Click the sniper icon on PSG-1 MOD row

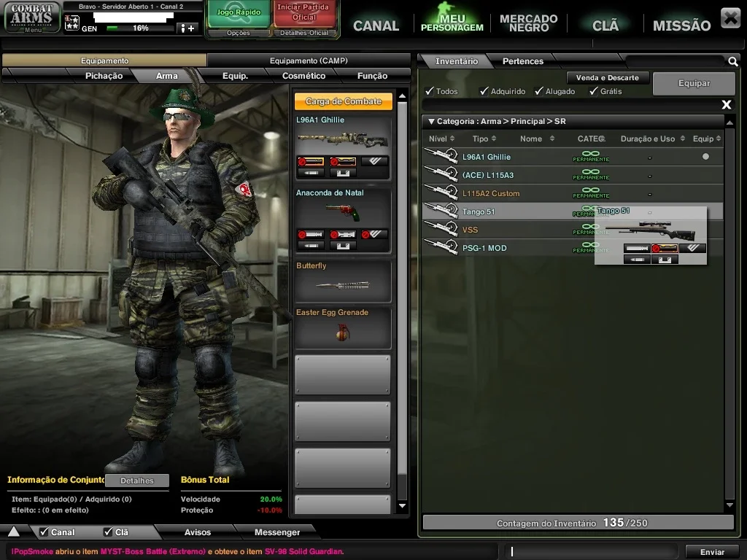click(441, 247)
